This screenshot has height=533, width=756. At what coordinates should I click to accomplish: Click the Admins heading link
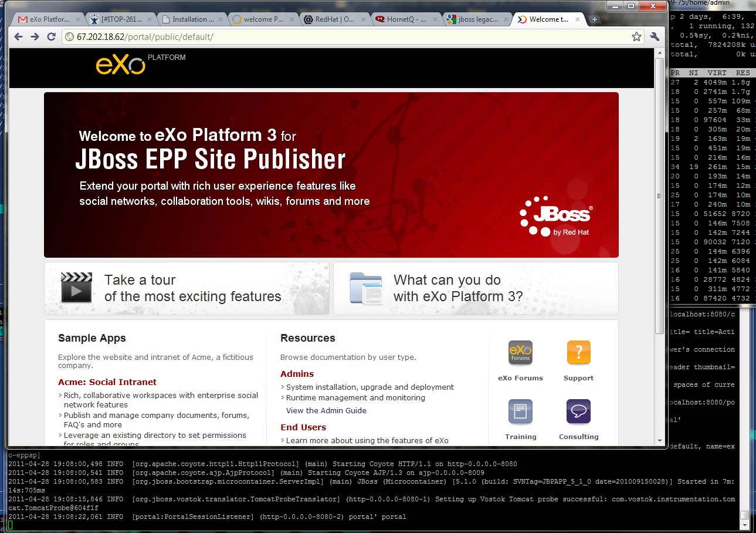pos(297,374)
